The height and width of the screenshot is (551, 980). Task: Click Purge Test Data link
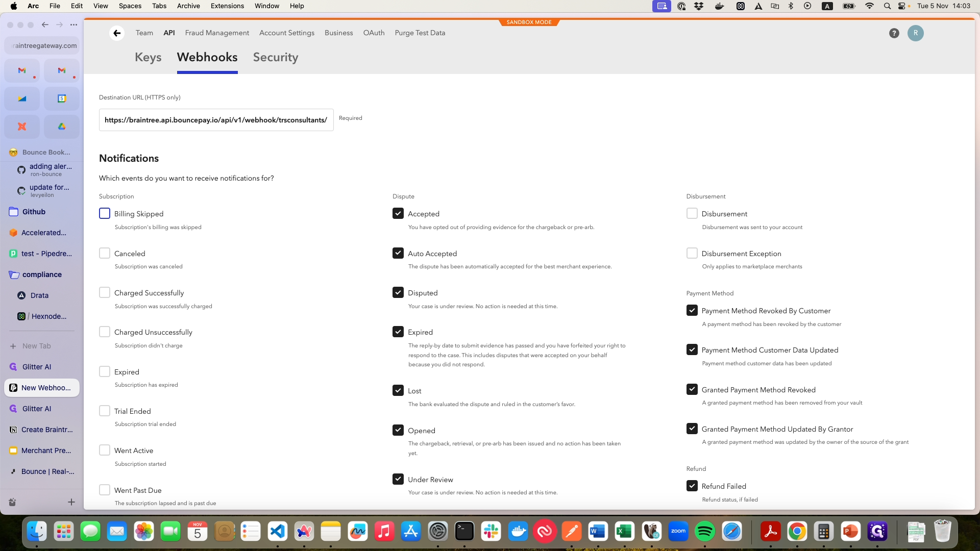[420, 33]
